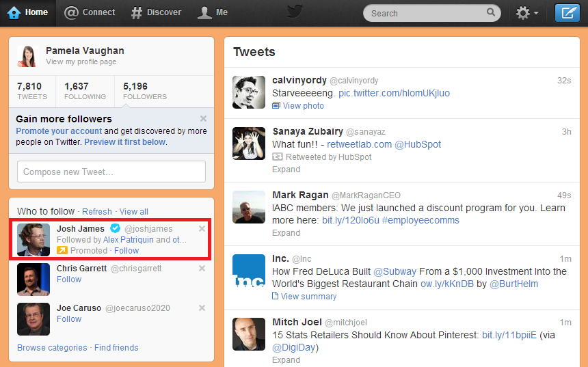Expand Sanaya Zubairy's tweet
This screenshot has height=367, width=588.
286,169
